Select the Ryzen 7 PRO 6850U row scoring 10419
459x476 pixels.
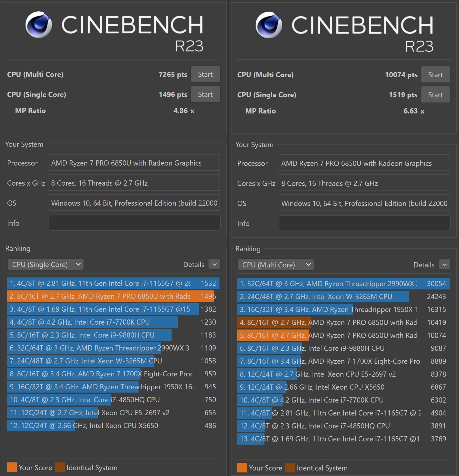pos(343,322)
